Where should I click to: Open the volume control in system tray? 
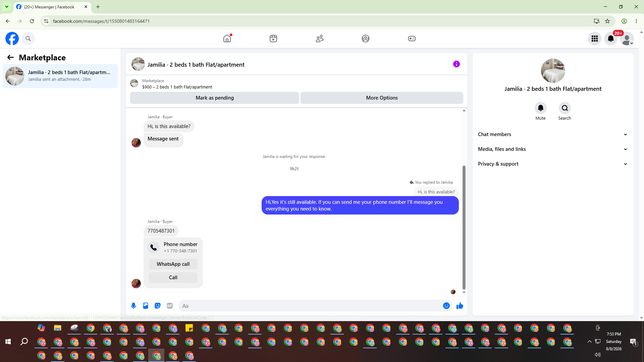[598, 355]
